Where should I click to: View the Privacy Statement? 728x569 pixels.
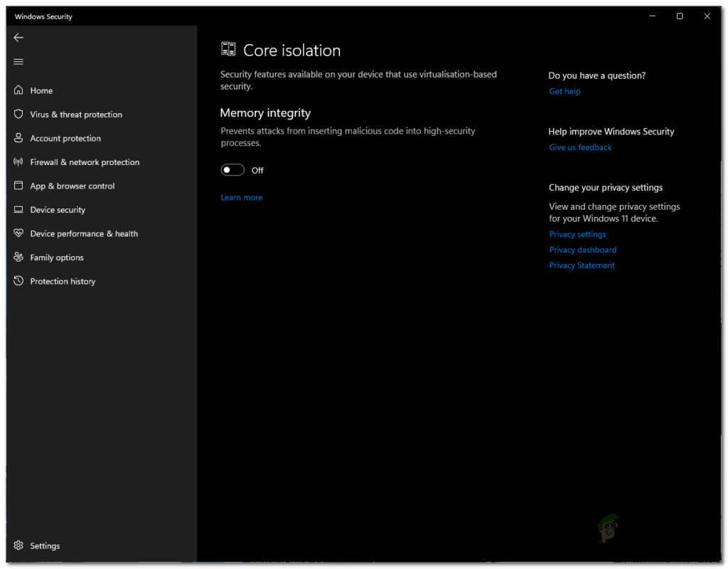coord(582,265)
